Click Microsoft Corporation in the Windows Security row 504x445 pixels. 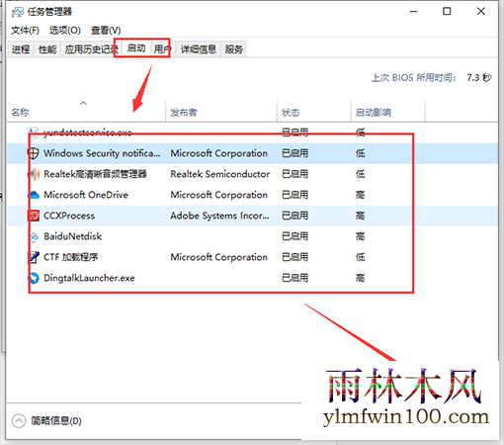[218, 153]
